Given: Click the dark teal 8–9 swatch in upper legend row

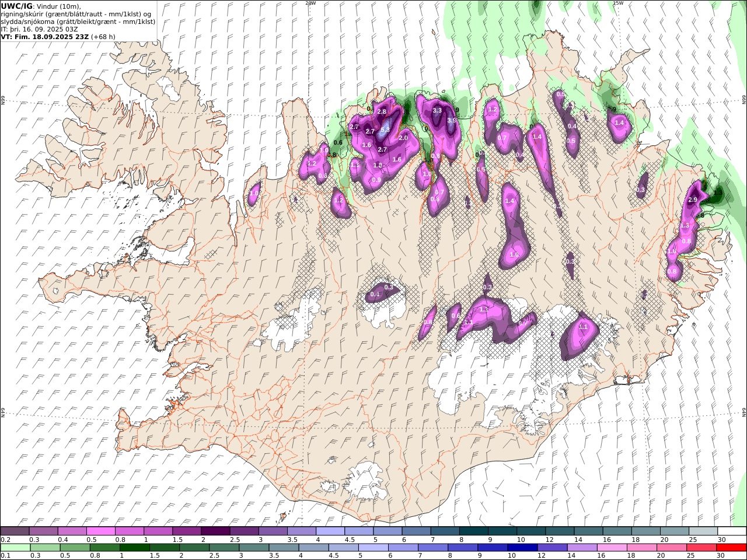Looking at the screenshot, I should (474, 531).
